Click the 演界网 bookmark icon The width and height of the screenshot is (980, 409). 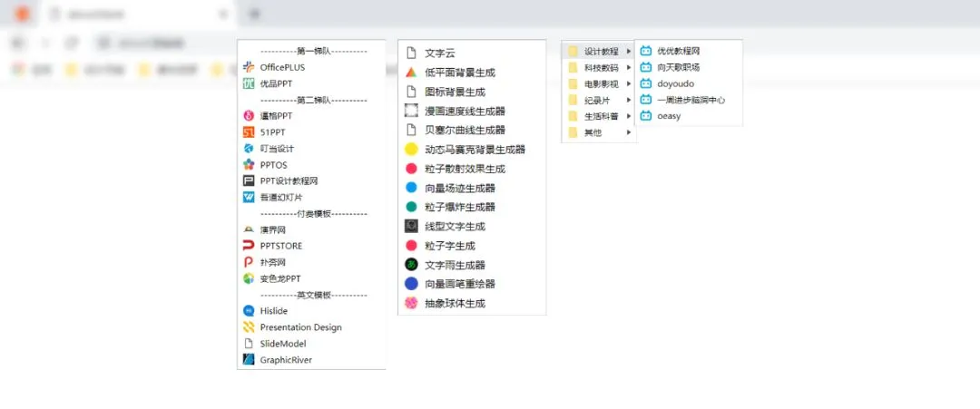[248, 229]
